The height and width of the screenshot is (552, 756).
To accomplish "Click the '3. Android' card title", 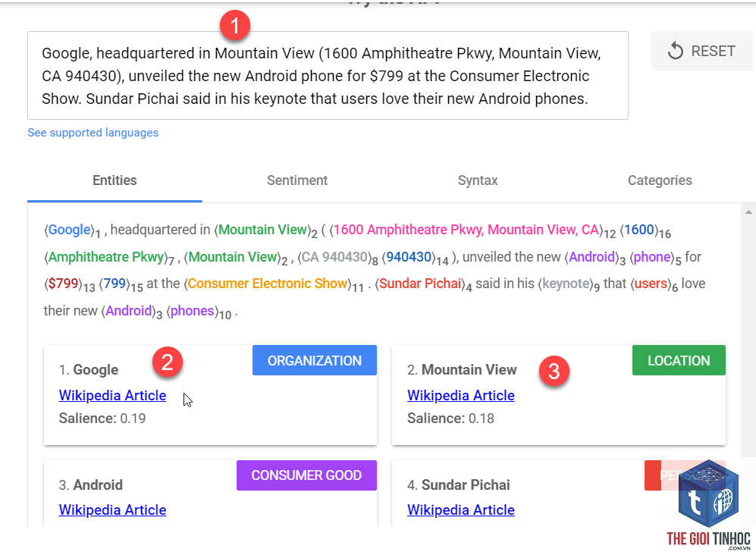I will tap(91, 485).
